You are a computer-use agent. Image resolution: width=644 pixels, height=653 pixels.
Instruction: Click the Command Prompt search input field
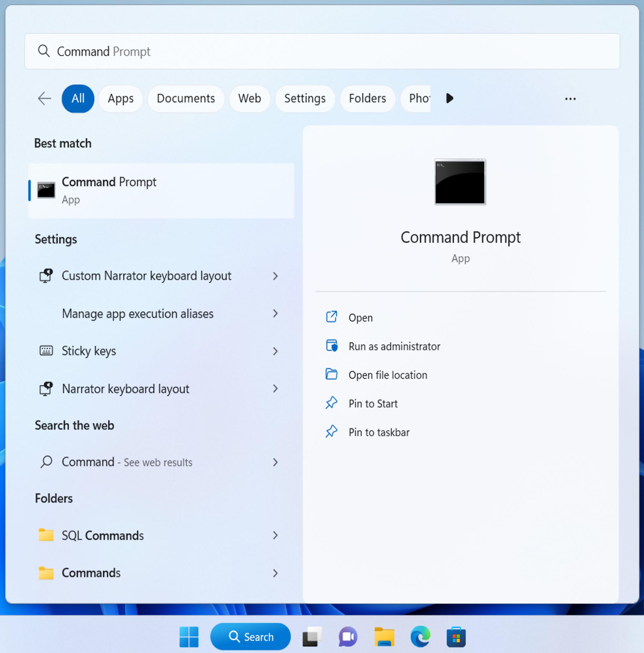321,52
